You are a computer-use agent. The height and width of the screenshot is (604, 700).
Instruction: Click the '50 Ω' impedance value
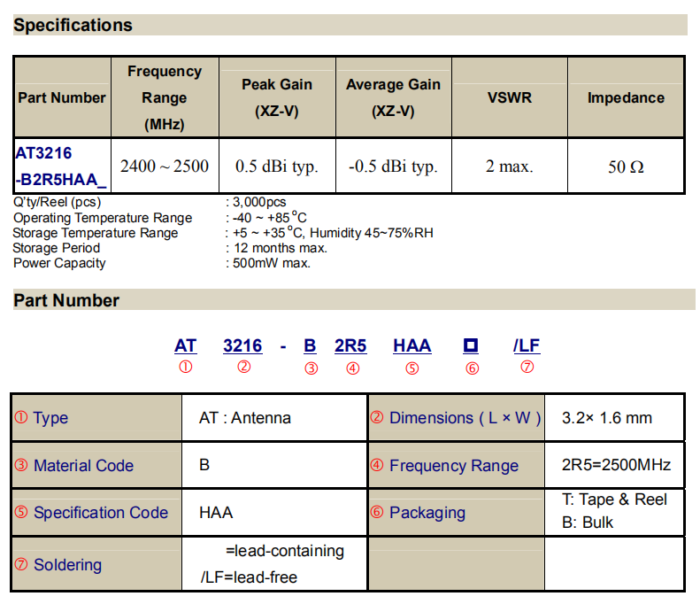[x=626, y=166]
